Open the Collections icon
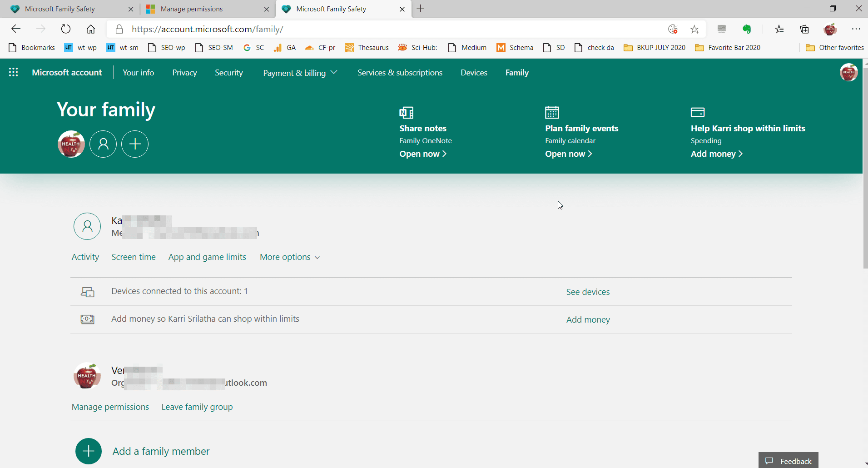Viewport: 868px width, 468px height. (x=804, y=29)
